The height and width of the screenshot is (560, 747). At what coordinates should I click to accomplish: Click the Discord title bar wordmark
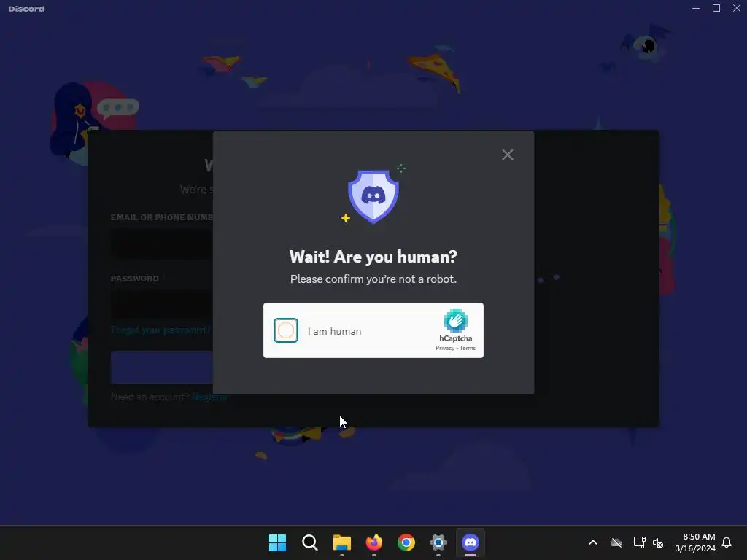tap(27, 9)
